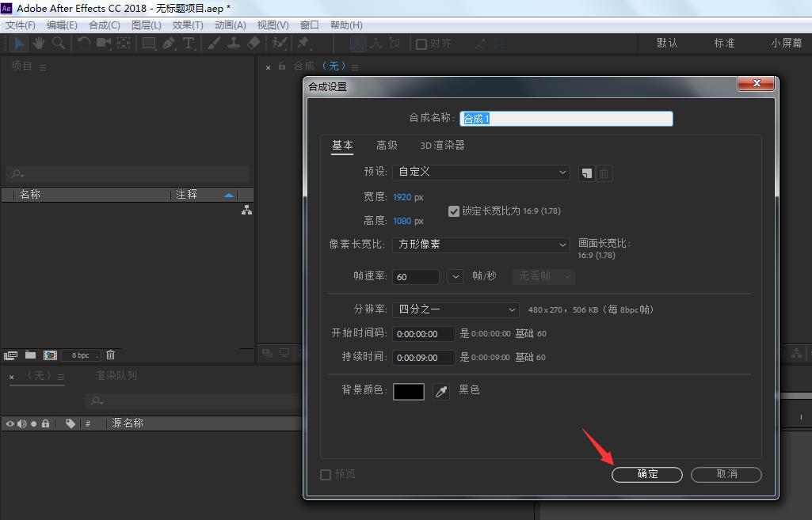Click the save preset icon
Image resolution: width=812 pixels, height=520 pixels.
586,173
